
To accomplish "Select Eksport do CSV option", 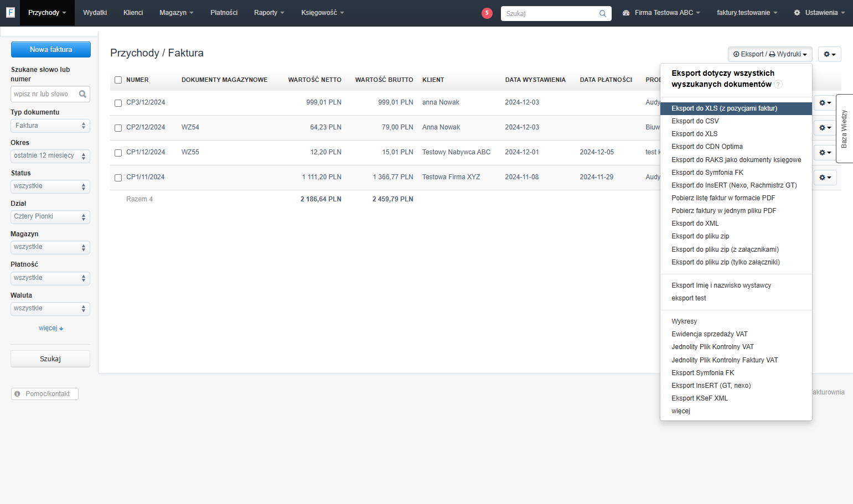I will click(x=736, y=121).
